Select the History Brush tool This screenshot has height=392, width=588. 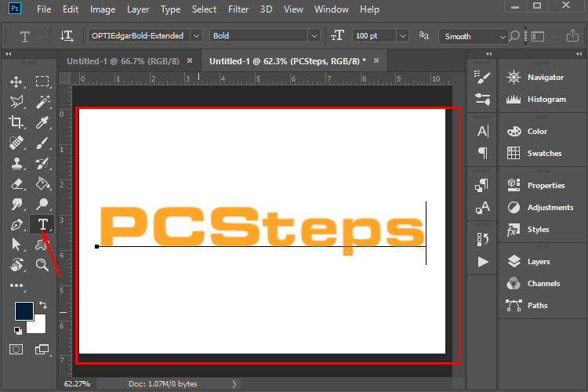[x=42, y=163]
